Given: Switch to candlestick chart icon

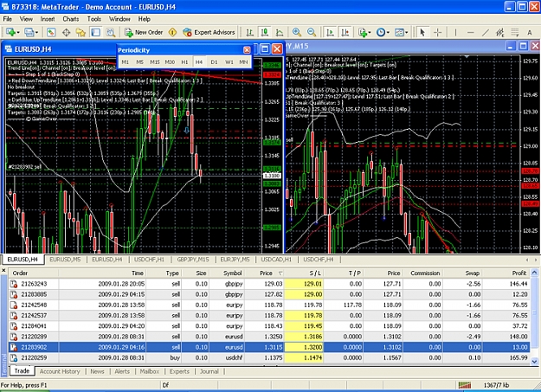Looking at the screenshot, I should coord(265,32).
